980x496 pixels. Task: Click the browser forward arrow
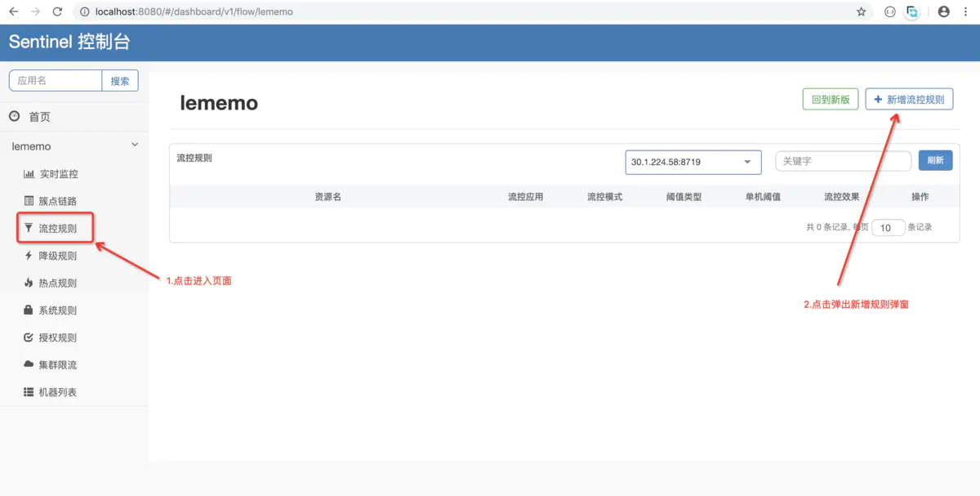pos(34,12)
